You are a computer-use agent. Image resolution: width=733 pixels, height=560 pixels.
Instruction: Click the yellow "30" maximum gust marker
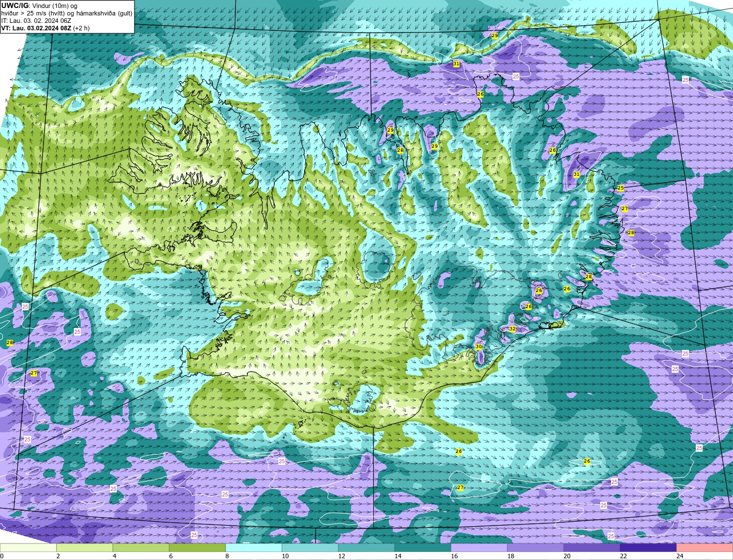[479, 347]
